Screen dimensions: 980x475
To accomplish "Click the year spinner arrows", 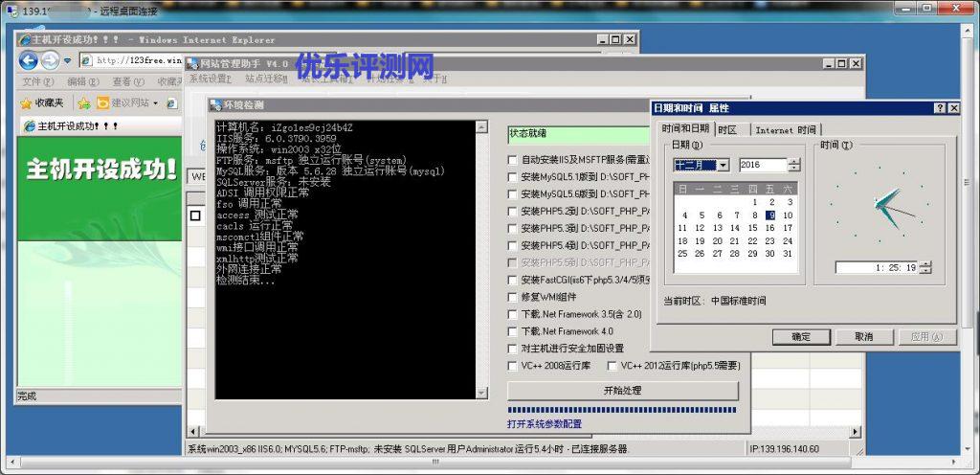I will click(793, 165).
